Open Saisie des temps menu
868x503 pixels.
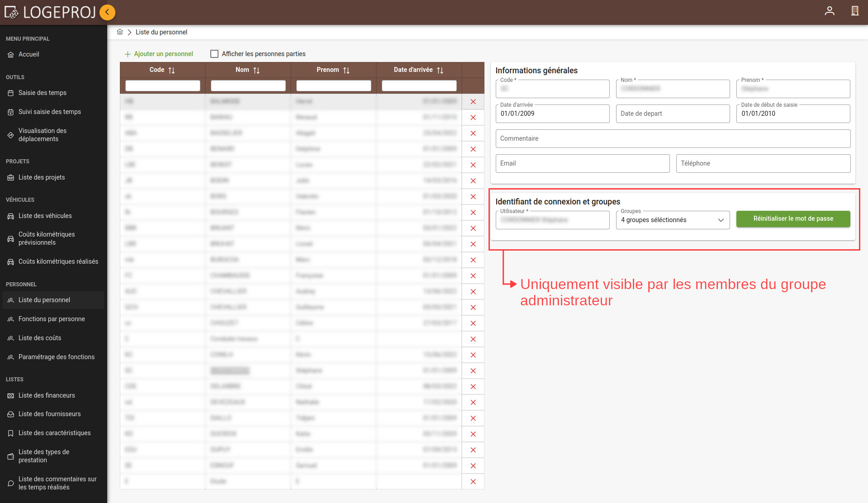[x=43, y=93]
